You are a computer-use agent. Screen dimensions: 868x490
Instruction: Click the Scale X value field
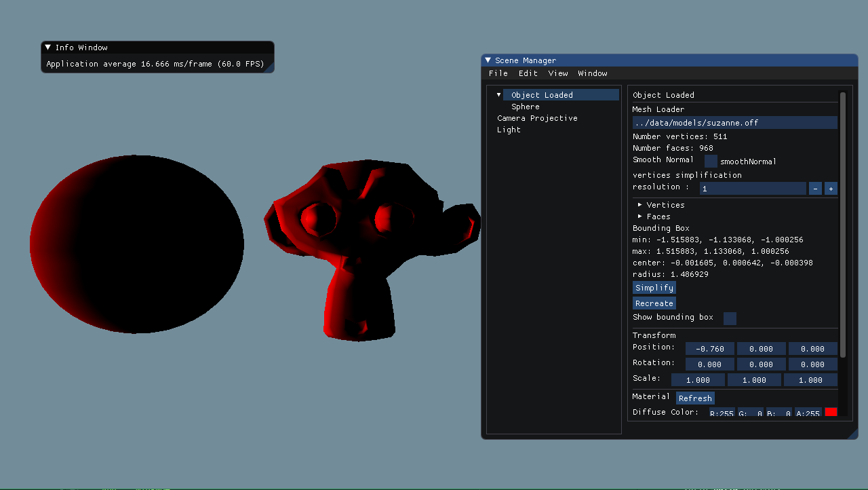(x=698, y=379)
